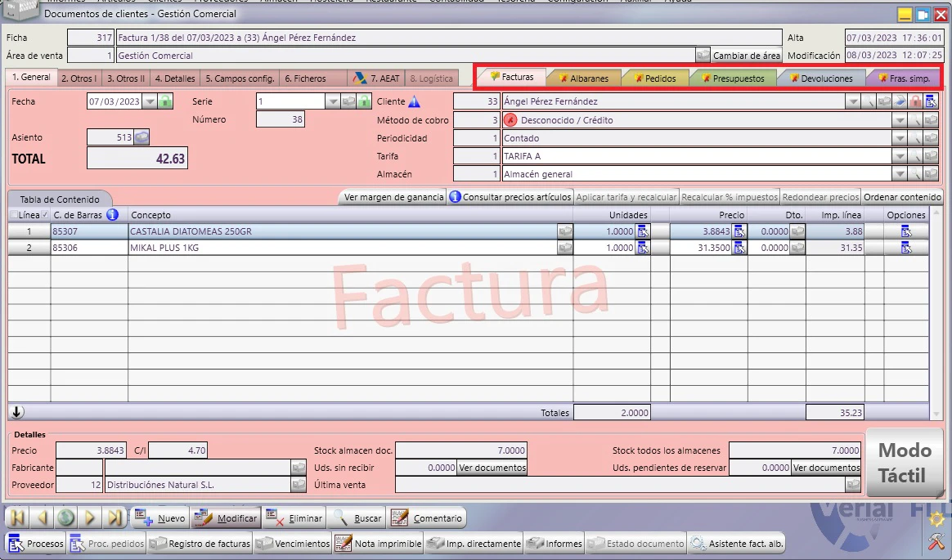Expand the Tarifa TARIFA A dropdown
The height and width of the screenshot is (560, 952).
click(x=900, y=156)
